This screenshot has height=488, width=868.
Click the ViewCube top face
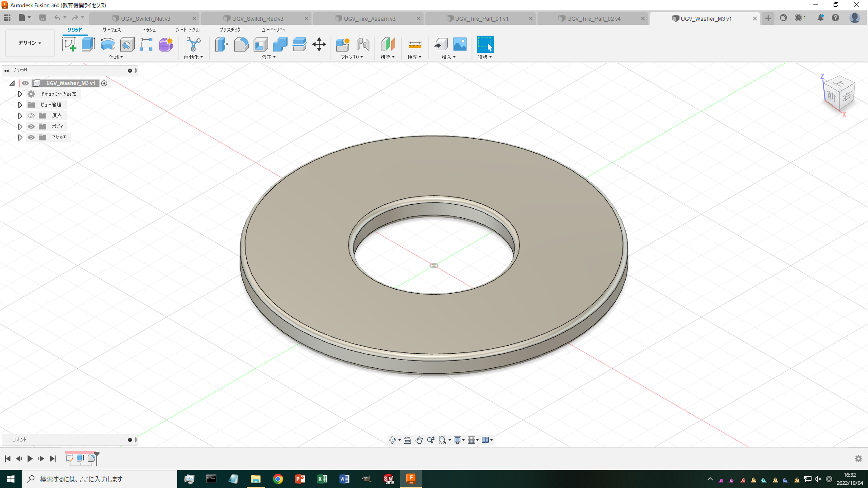[x=840, y=83]
